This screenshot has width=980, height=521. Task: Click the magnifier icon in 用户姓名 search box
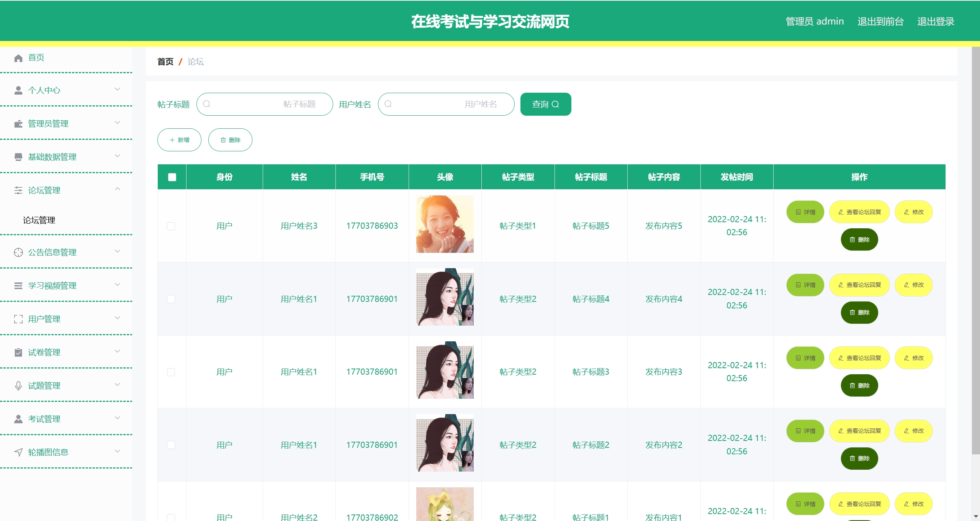coord(388,104)
